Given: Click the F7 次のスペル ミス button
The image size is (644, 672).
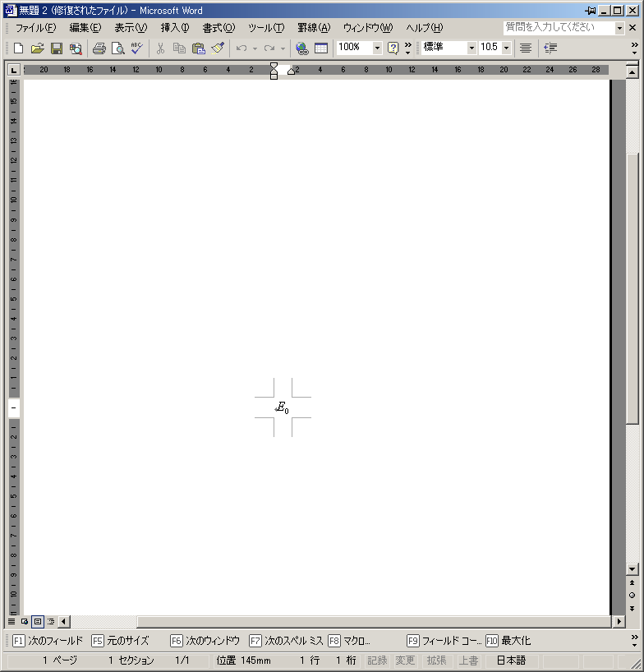Looking at the screenshot, I should (286, 641).
